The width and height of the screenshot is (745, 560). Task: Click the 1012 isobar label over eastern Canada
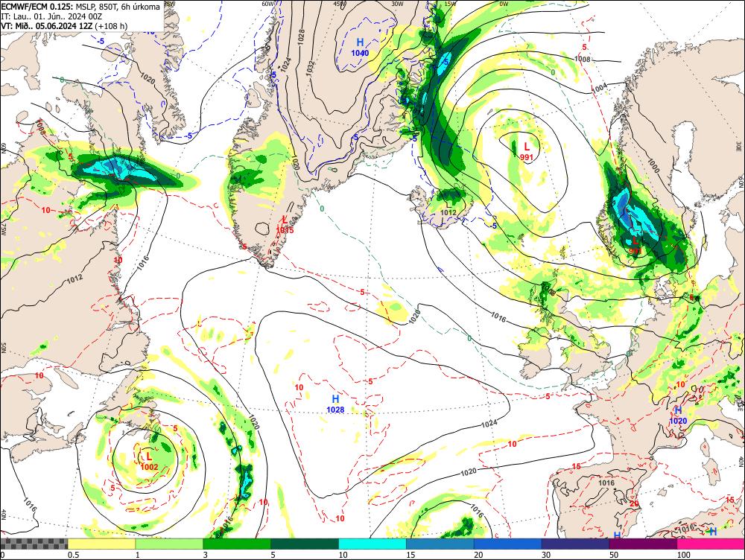click(x=74, y=279)
